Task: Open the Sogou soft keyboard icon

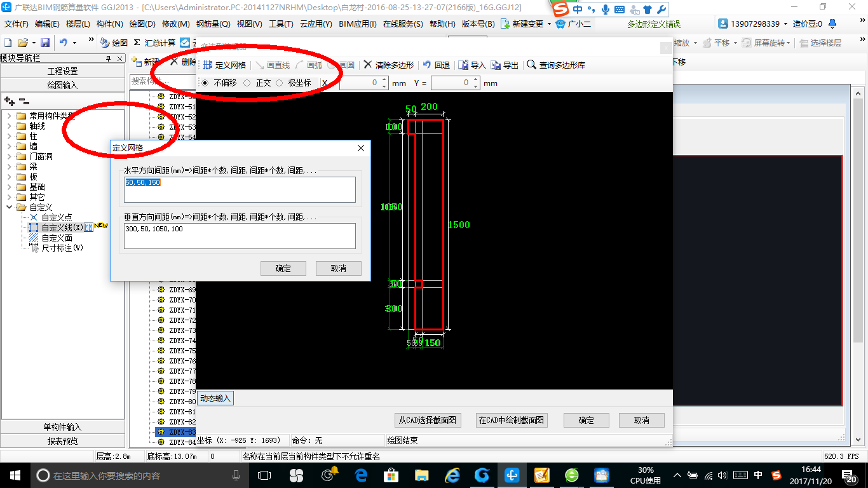Action: click(x=619, y=10)
